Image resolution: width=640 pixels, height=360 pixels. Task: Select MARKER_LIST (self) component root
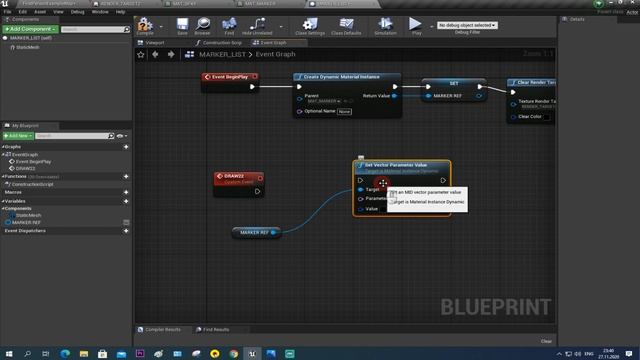point(30,38)
